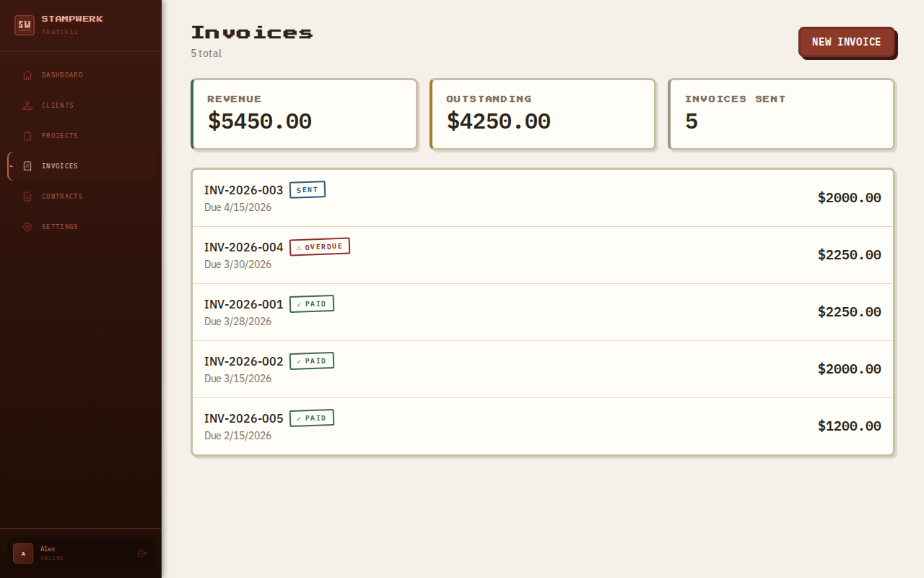Click the Outstanding $4250.00 card

(543, 114)
